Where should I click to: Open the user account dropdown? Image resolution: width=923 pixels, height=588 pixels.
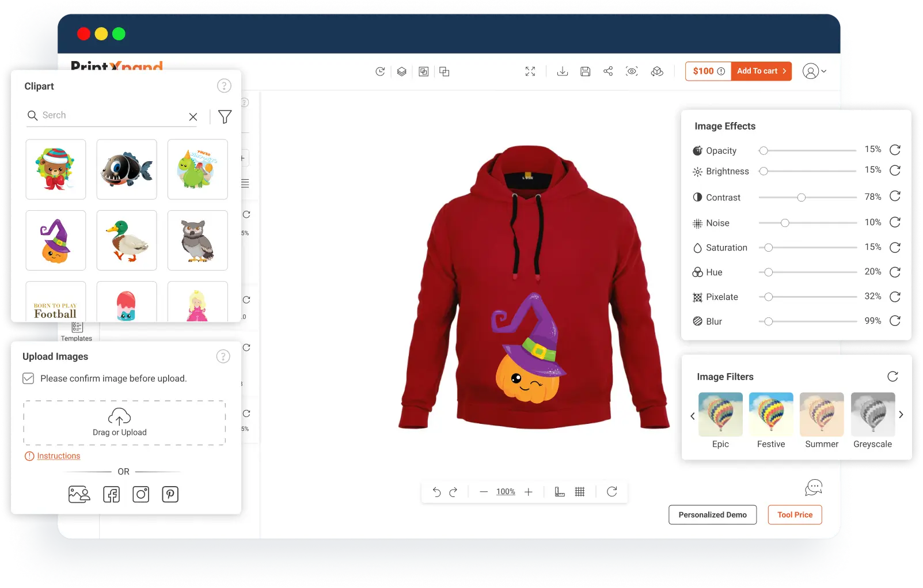point(815,71)
